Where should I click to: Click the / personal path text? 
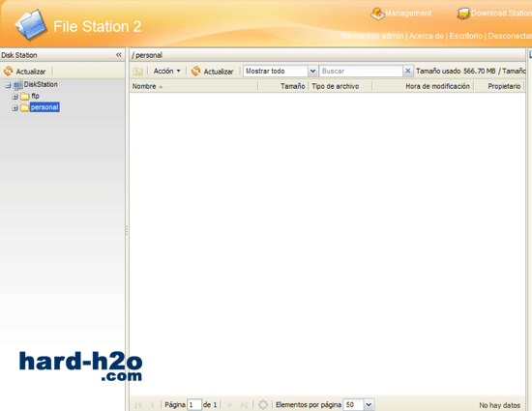click(147, 55)
